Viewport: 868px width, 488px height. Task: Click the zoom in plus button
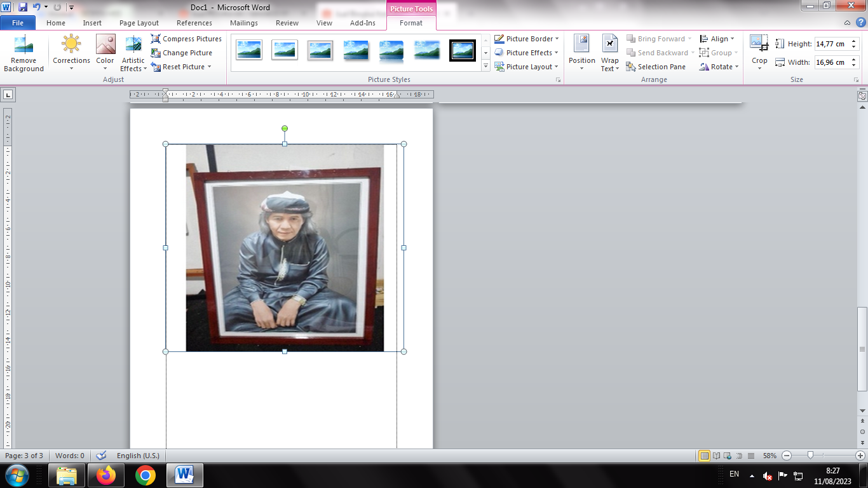coord(860,456)
